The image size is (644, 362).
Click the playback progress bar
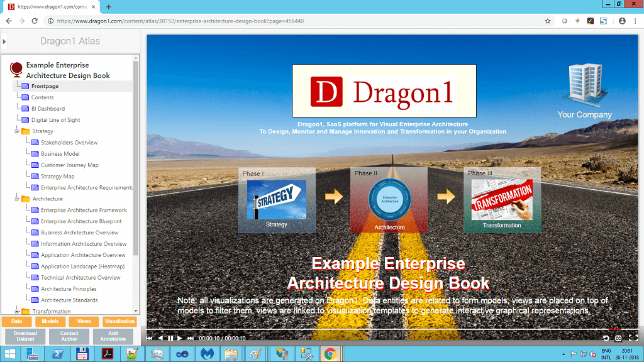coord(392,329)
